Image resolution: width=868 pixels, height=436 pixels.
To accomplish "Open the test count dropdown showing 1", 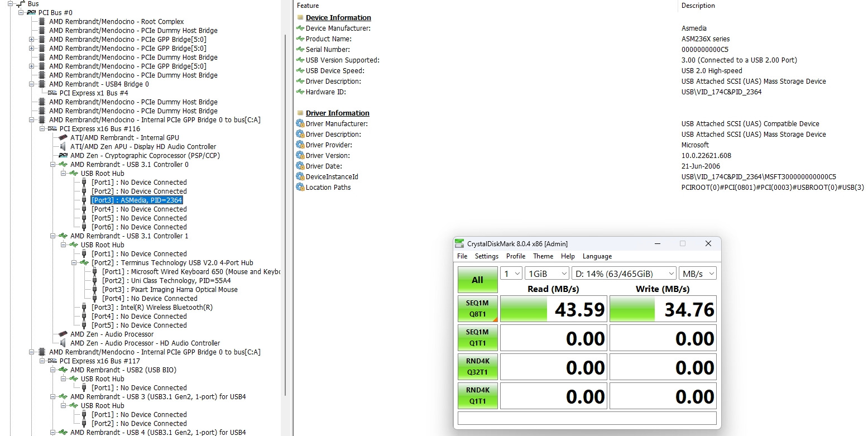I will pos(511,274).
